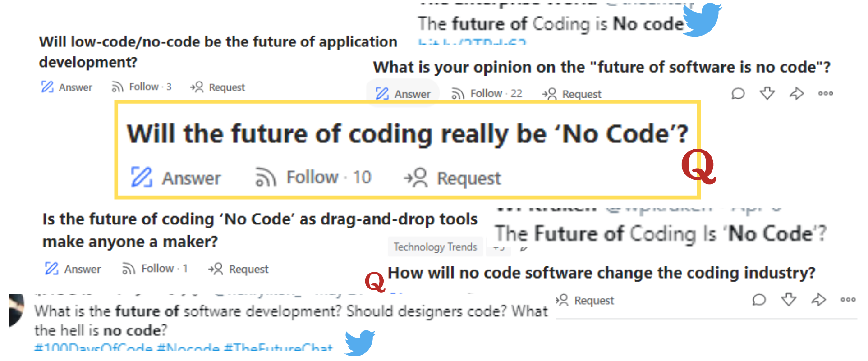Select the Technology Trends topic tag
The image size is (868, 361).
[435, 247]
